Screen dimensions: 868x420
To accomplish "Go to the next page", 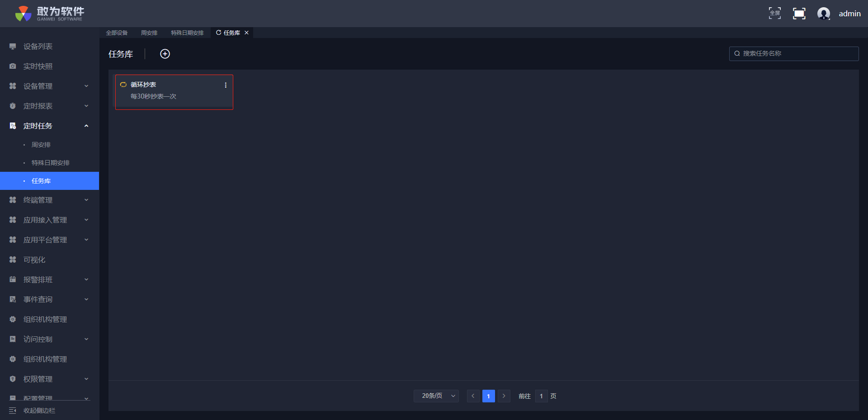I will [x=504, y=396].
